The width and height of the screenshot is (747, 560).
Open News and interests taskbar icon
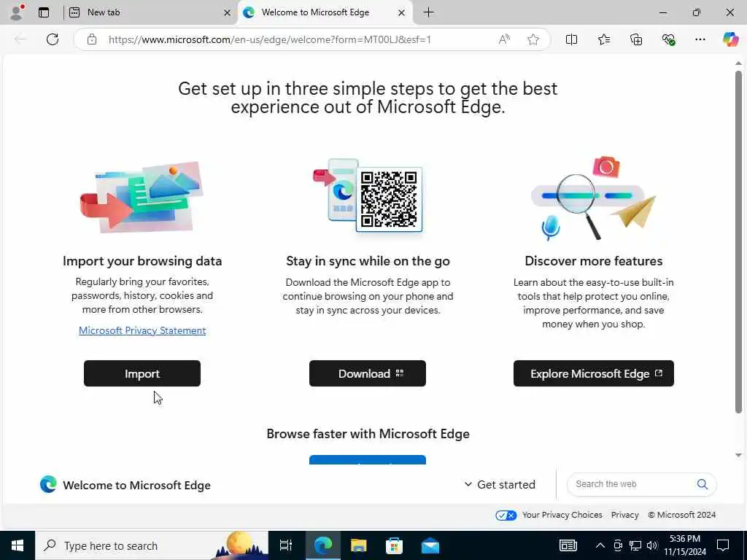coord(568,545)
